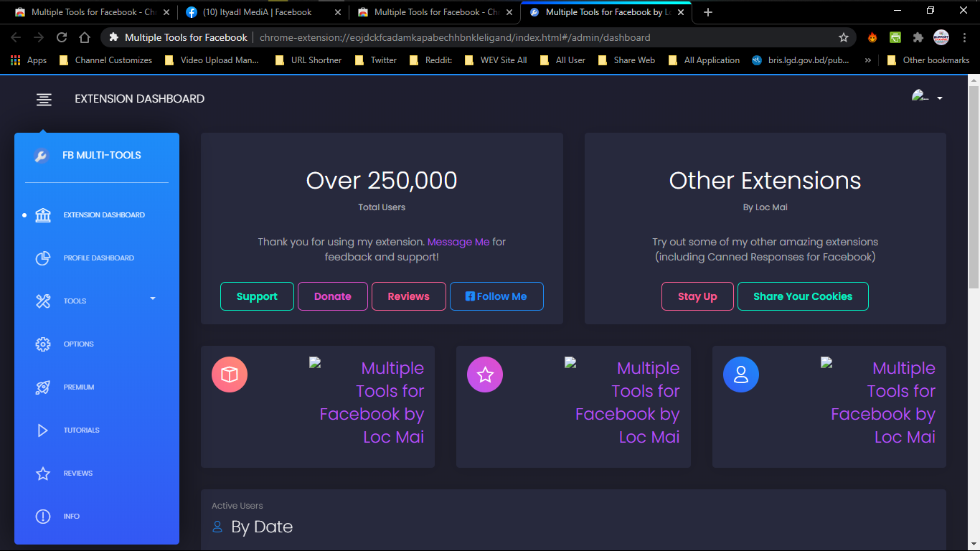Open Video Upload Man... bookmark folder
This screenshot has width=980, height=551.
click(212, 60)
